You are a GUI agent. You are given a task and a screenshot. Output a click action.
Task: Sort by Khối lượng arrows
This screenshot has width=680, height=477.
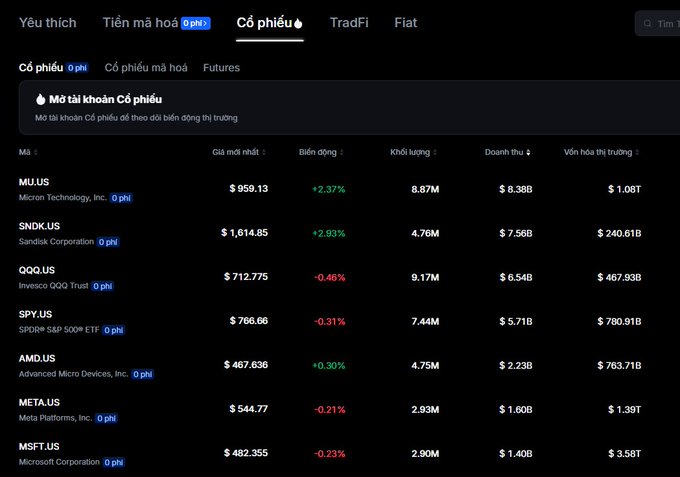click(435, 152)
